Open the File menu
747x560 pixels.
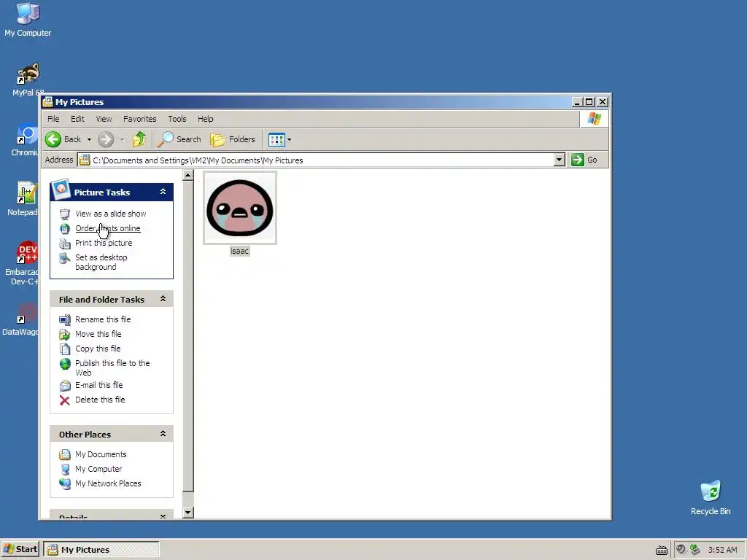(53, 119)
